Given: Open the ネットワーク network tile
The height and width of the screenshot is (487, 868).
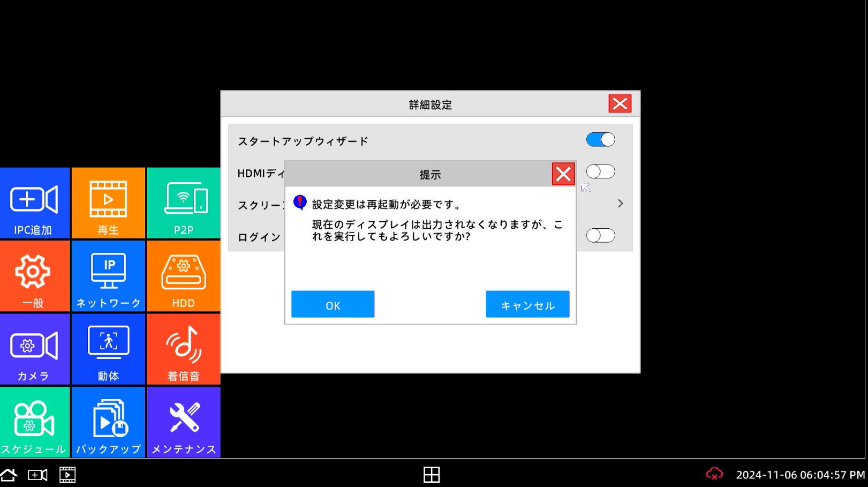Looking at the screenshot, I should [x=108, y=276].
